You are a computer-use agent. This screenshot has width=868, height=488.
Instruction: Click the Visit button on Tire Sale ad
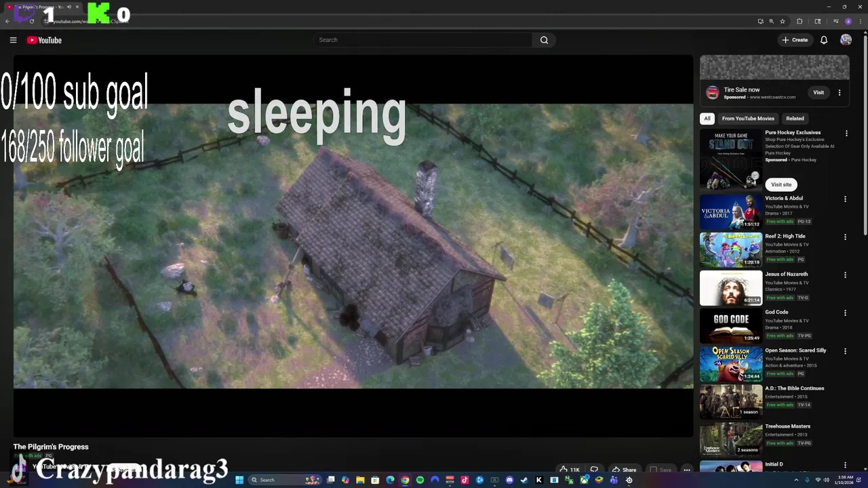click(818, 92)
